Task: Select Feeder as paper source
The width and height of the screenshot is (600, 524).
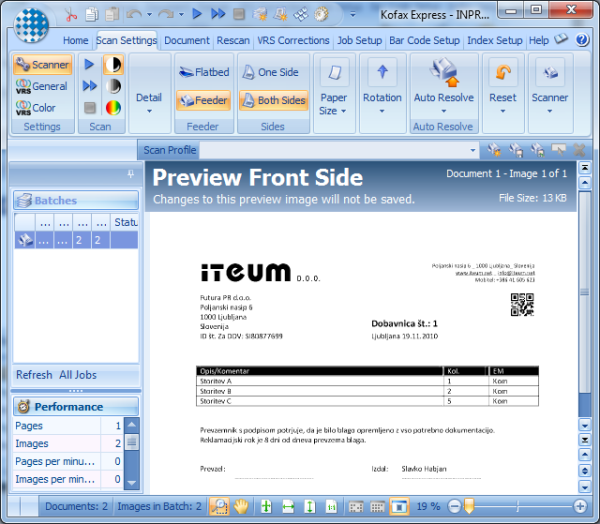Action: (x=204, y=100)
